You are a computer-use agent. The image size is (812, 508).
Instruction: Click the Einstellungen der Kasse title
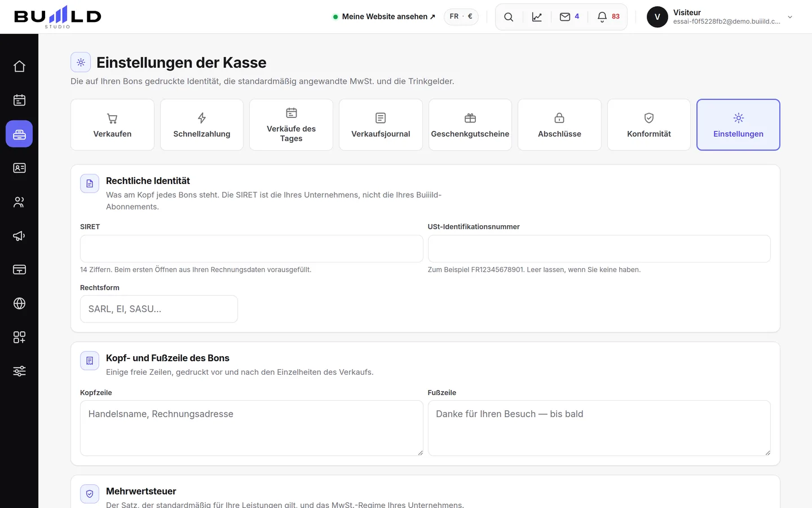(x=181, y=62)
